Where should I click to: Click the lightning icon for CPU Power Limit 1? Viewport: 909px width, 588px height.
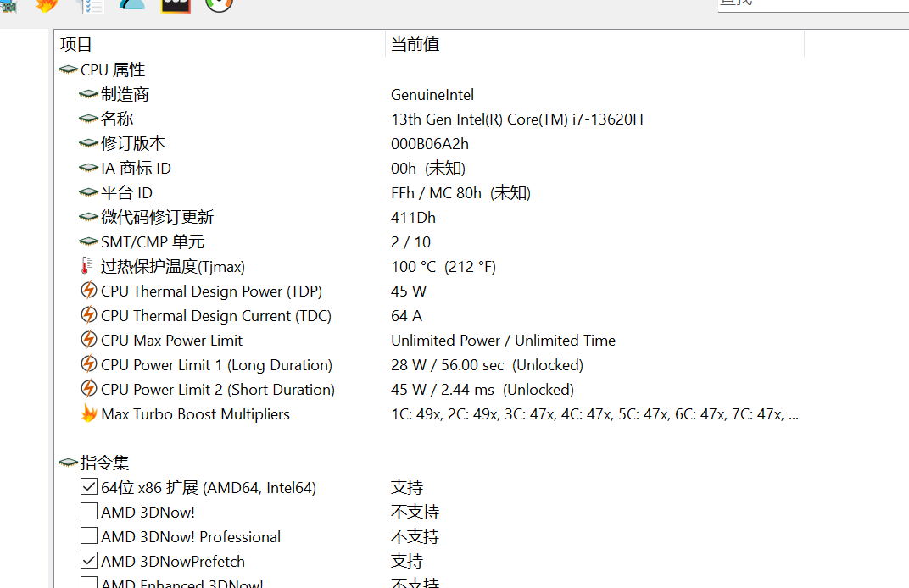click(x=89, y=363)
